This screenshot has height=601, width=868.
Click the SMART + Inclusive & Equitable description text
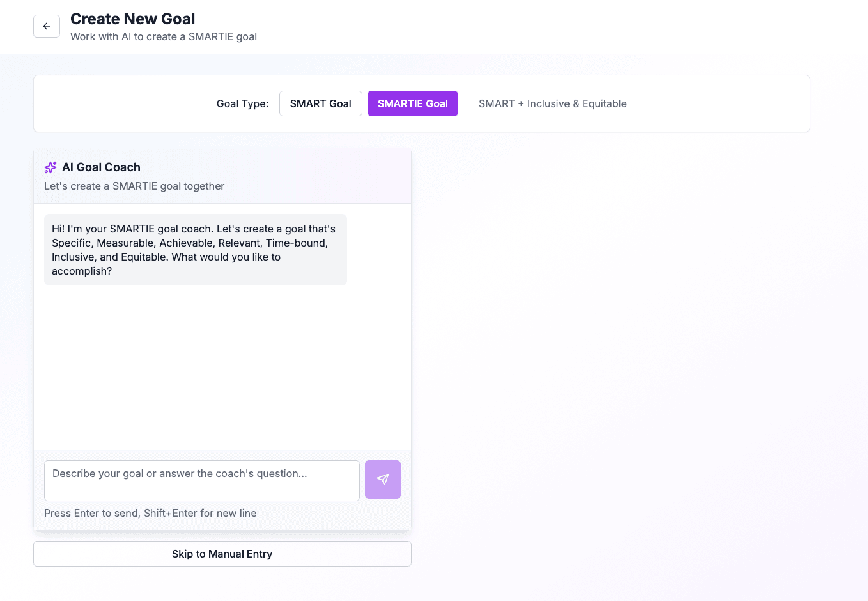(552, 103)
